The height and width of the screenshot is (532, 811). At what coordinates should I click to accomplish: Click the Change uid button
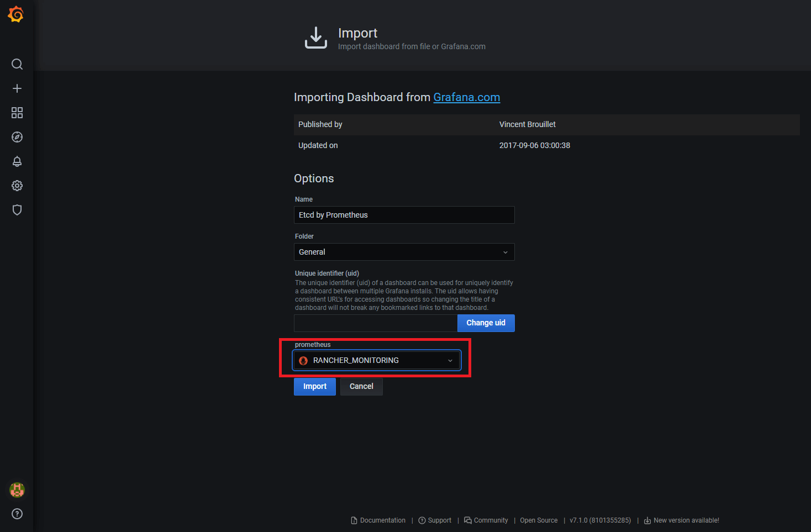486,323
